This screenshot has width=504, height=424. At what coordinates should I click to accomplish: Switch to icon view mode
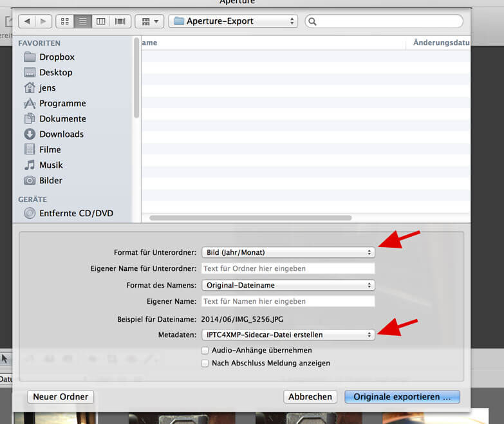[65, 21]
